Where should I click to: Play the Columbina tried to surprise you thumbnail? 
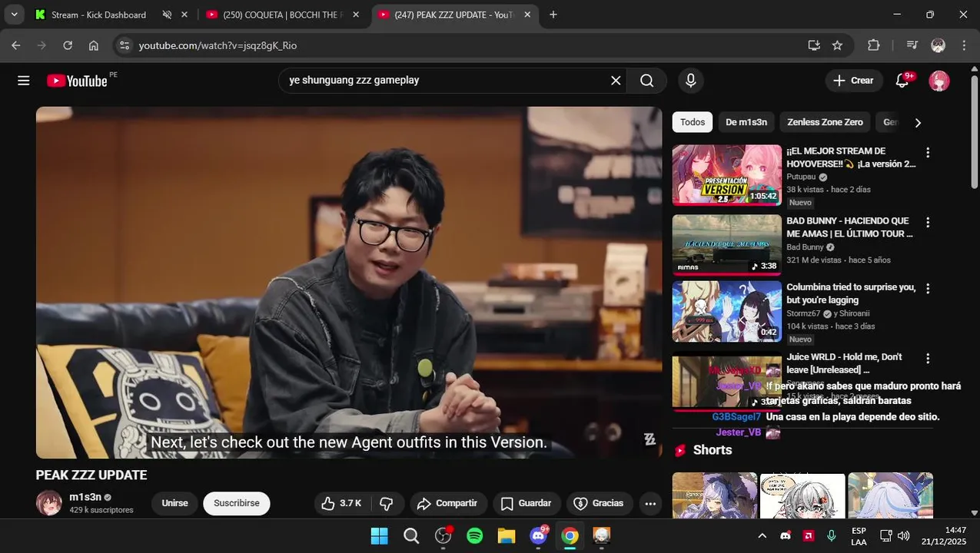coord(726,312)
